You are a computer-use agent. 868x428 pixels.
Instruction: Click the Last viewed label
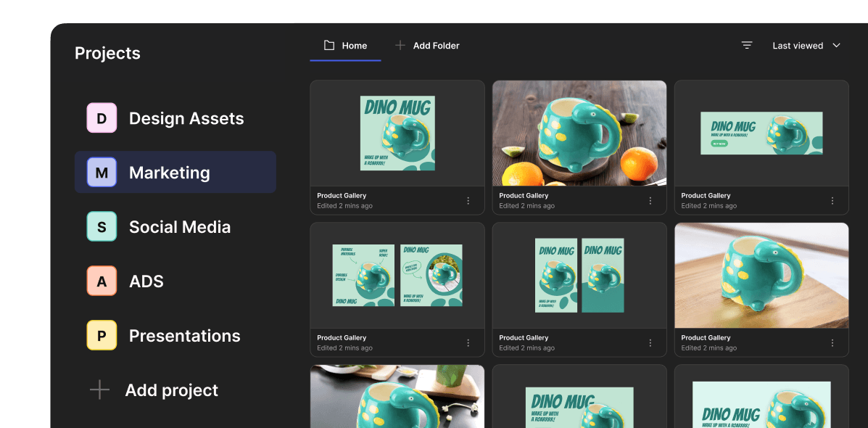click(x=798, y=46)
